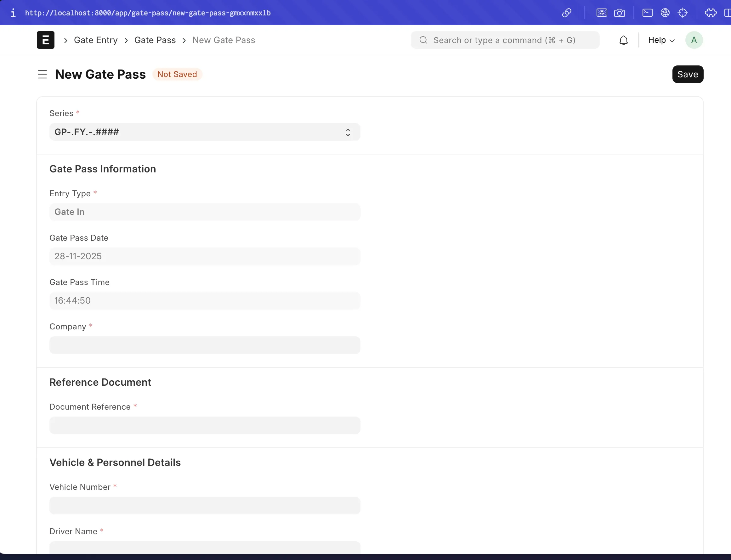Click the crosshair target icon

tap(683, 13)
